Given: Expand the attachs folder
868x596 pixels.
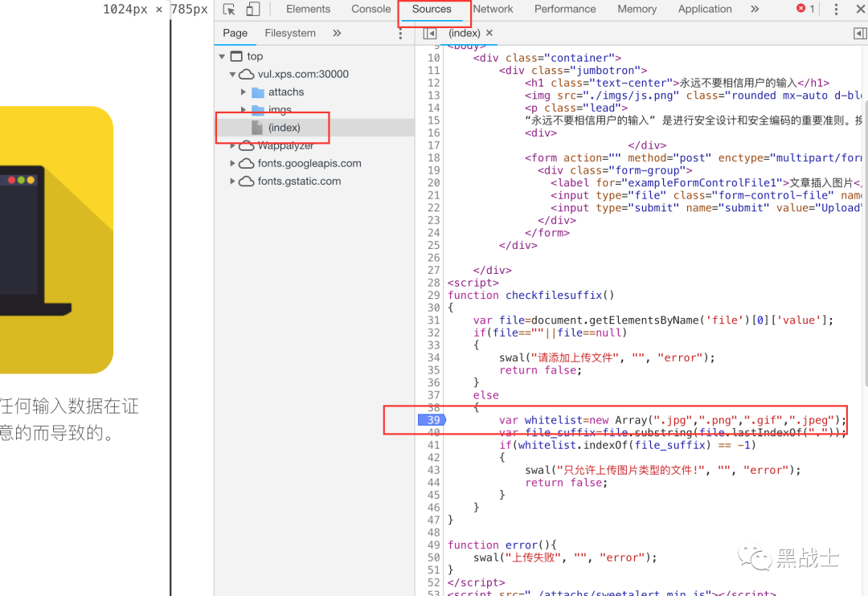Looking at the screenshot, I should 243,92.
